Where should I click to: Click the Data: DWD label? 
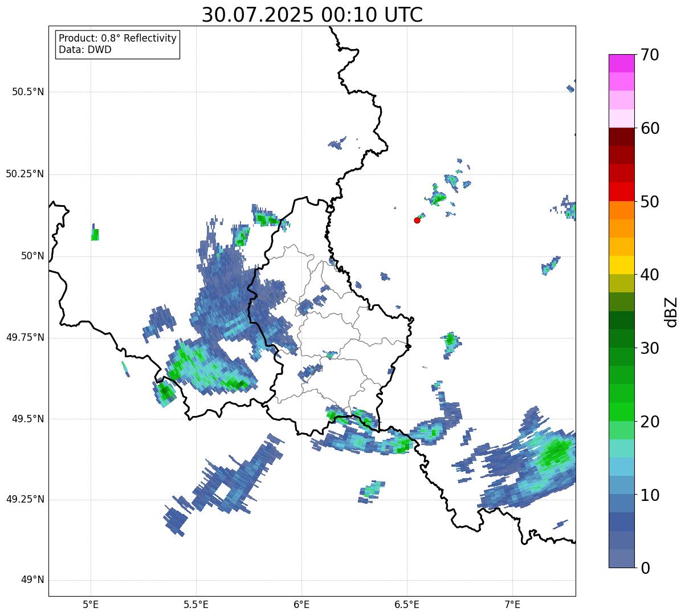click(85, 50)
